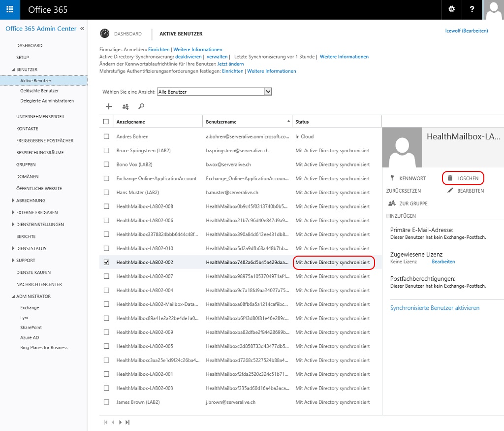This screenshot has width=504, height=431.
Task: Collapse the Benutzer navigation section
Action: (x=13, y=69)
